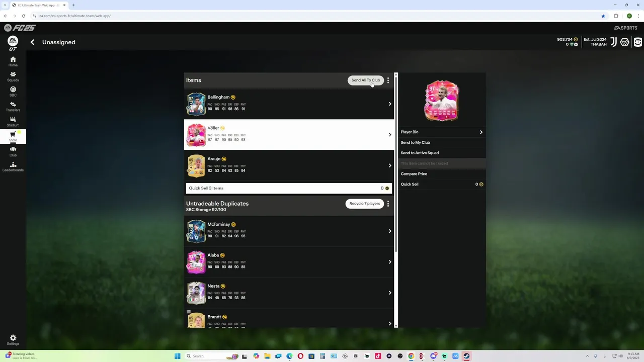
Task: Expand Araujo row chevron
Action: (x=390, y=165)
